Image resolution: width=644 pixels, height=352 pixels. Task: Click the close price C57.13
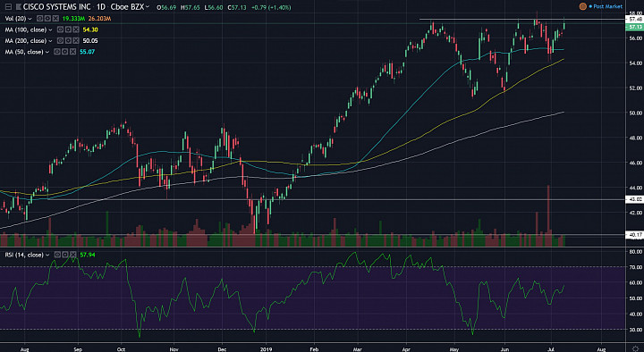click(x=237, y=7)
